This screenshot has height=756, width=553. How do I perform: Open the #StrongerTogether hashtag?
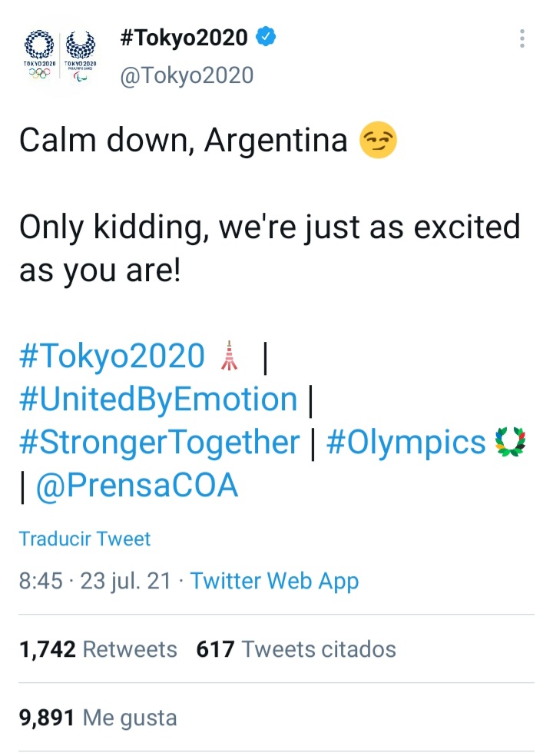[159, 443]
